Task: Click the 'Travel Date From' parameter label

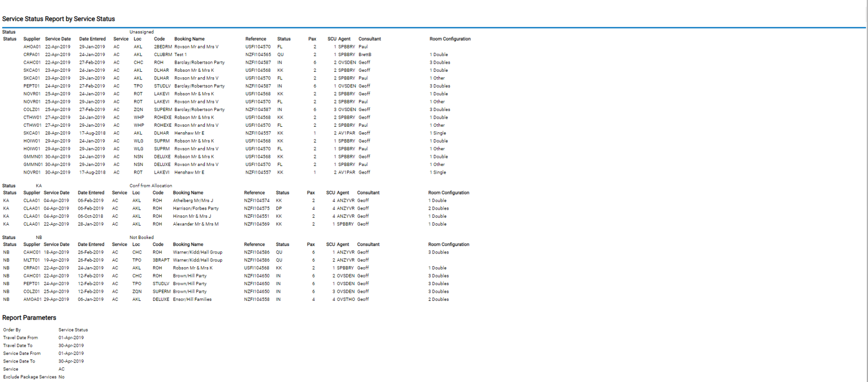Action: click(21, 338)
